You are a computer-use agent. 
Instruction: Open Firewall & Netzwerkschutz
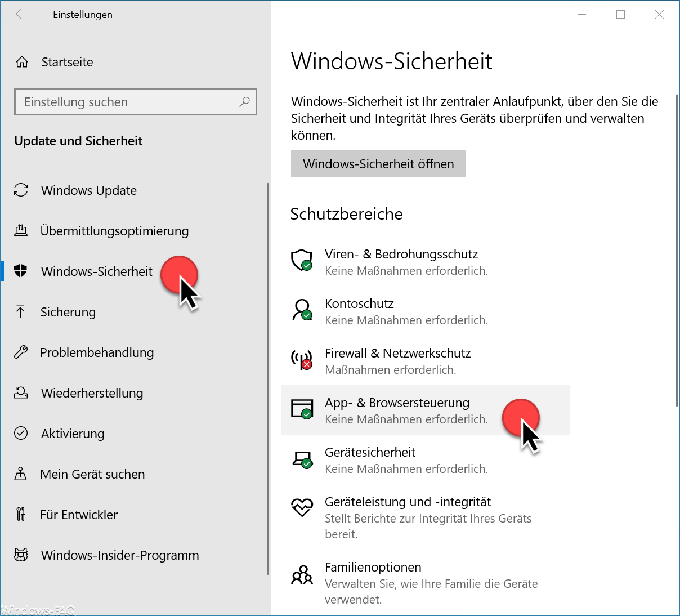398,353
